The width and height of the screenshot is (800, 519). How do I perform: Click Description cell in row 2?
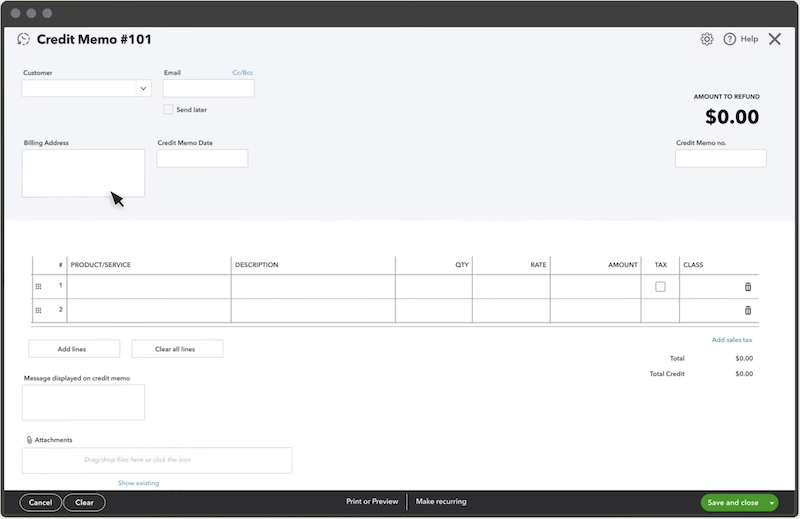[313, 310]
